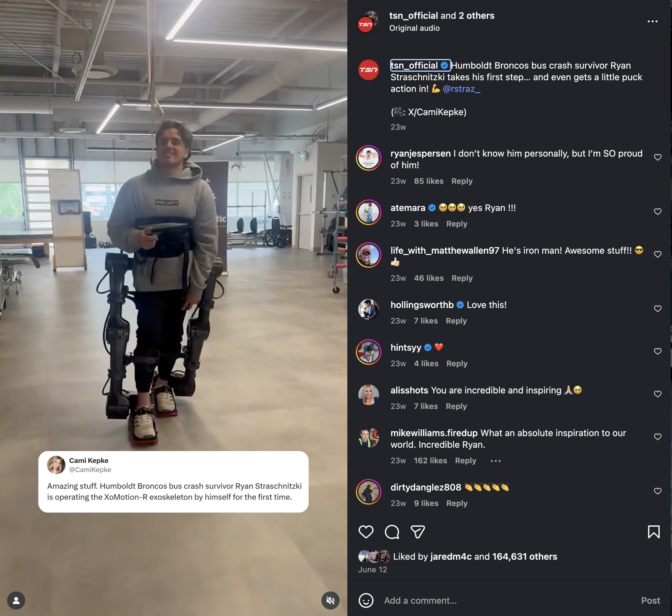Share the post via paper plane icon

tap(417, 532)
